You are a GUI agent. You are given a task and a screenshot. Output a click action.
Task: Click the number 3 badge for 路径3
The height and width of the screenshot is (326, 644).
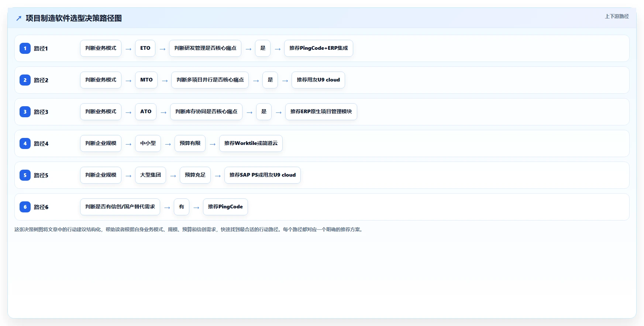[x=25, y=112]
